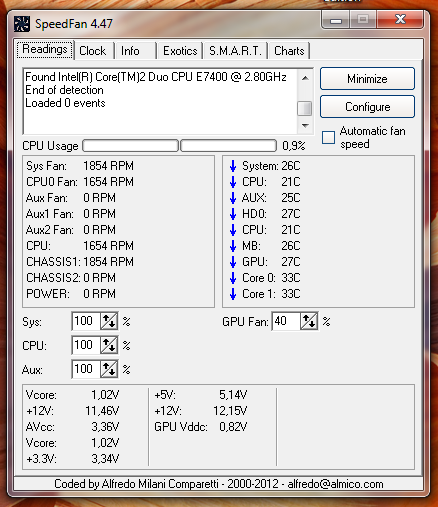The height and width of the screenshot is (507, 438).
Task: Click the AVcc 3,36V voltage reading
Action: pos(73,427)
